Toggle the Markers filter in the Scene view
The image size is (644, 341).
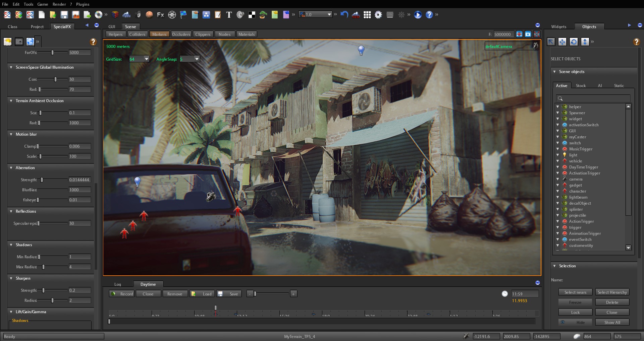tap(159, 34)
